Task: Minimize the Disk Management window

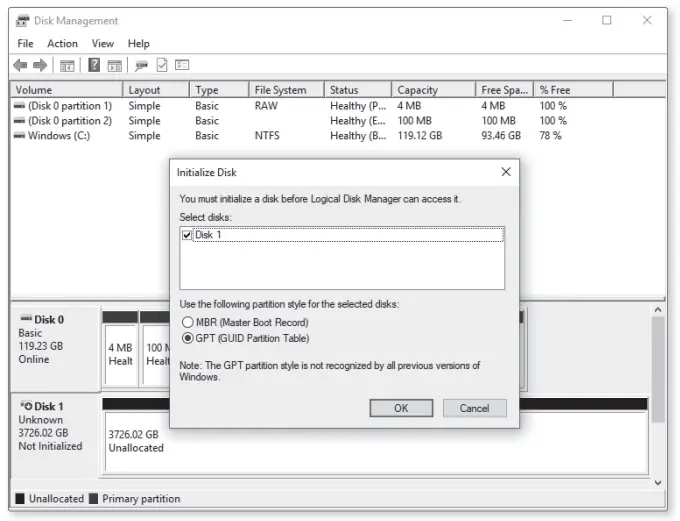Action: [x=567, y=20]
